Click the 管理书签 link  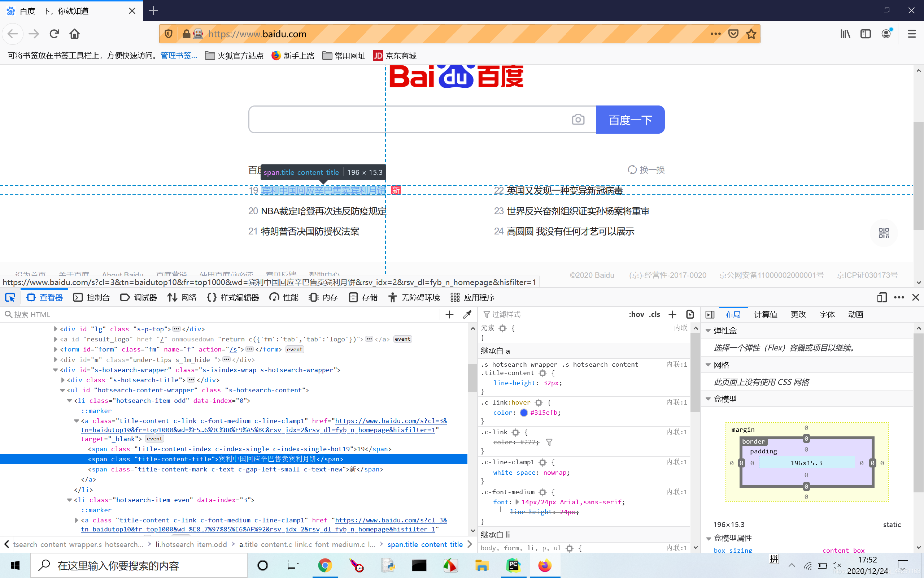[179, 56]
